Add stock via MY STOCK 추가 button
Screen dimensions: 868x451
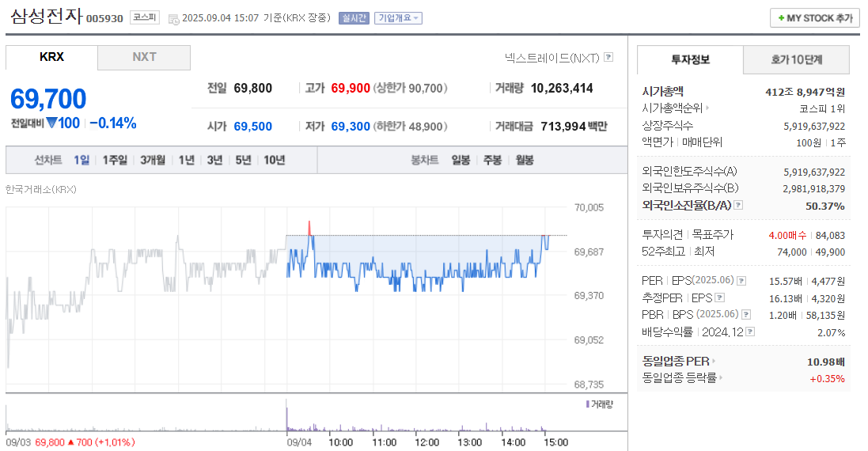click(x=815, y=18)
